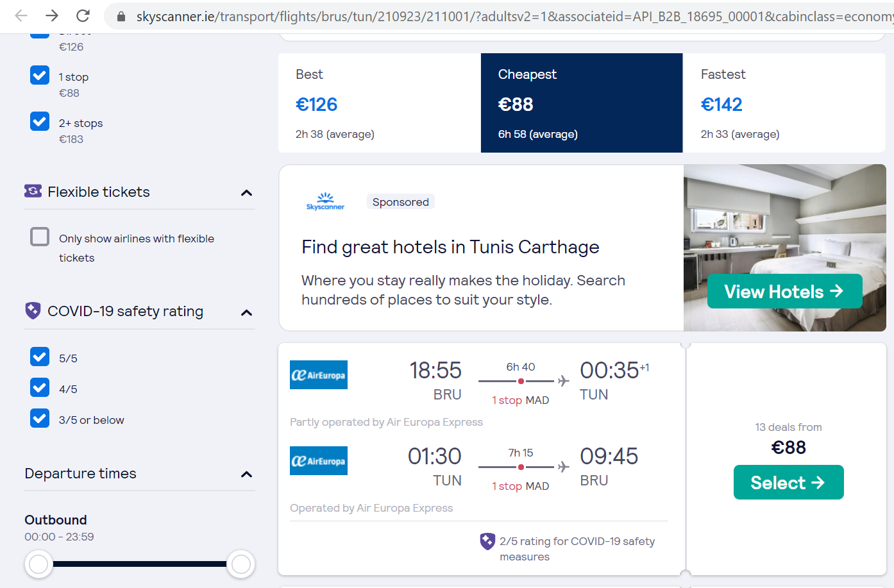The width and height of the screenshot is (894, 588).
Task: Click the COVID-19 safety shield icon in sidebar
Action: pyautogui.click(x=33, y=310)
